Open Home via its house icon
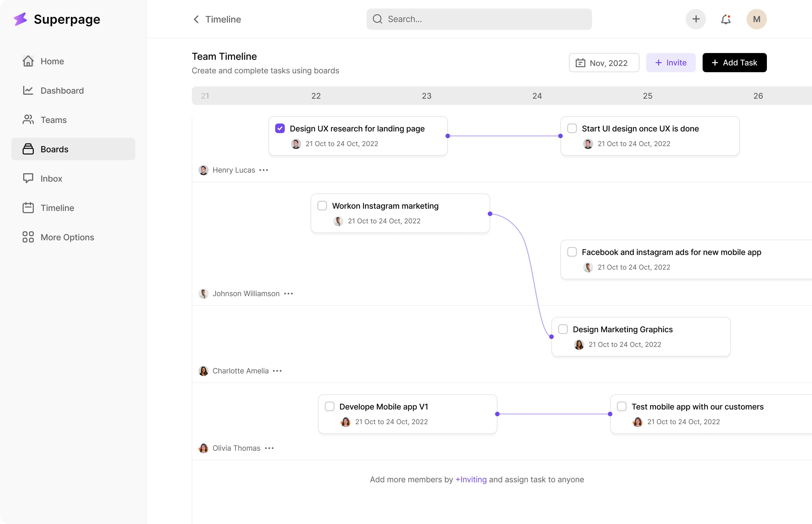 pyautogui.click(x=28, y=61)
